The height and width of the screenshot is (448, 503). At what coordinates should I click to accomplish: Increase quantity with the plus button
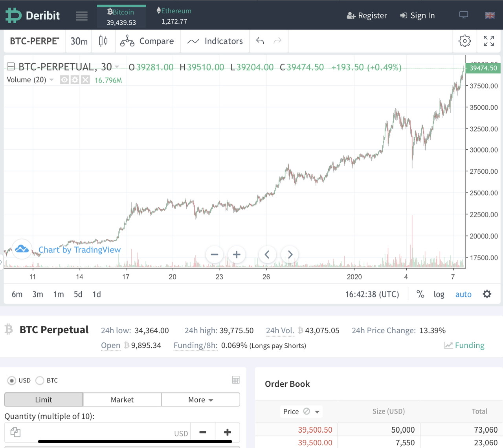tap(228, 432)
